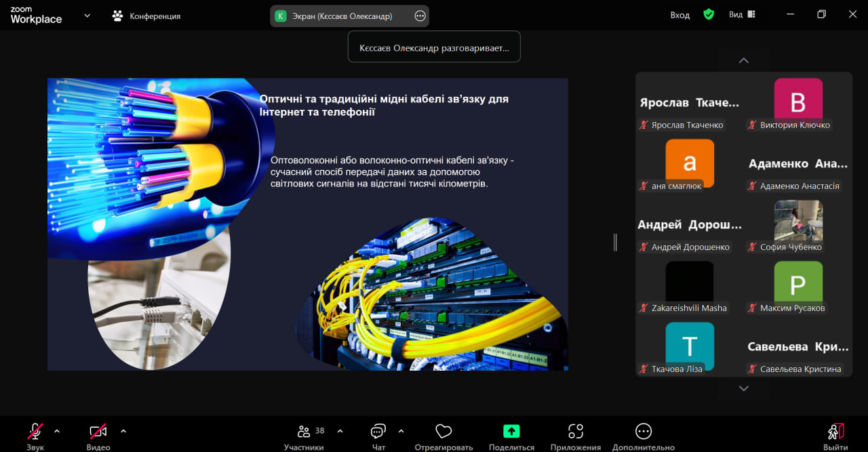
Task: Click muted mic icon for Виктория Ключко
Action: coord(752,125)
